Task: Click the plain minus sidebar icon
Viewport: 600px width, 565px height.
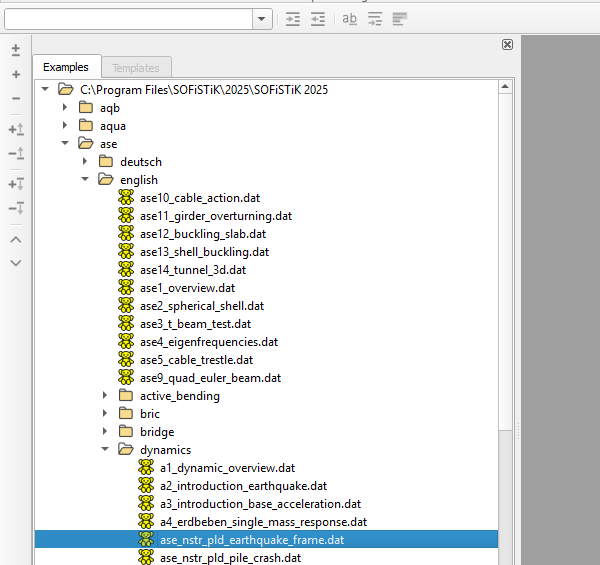Action: tap(16, 98)
